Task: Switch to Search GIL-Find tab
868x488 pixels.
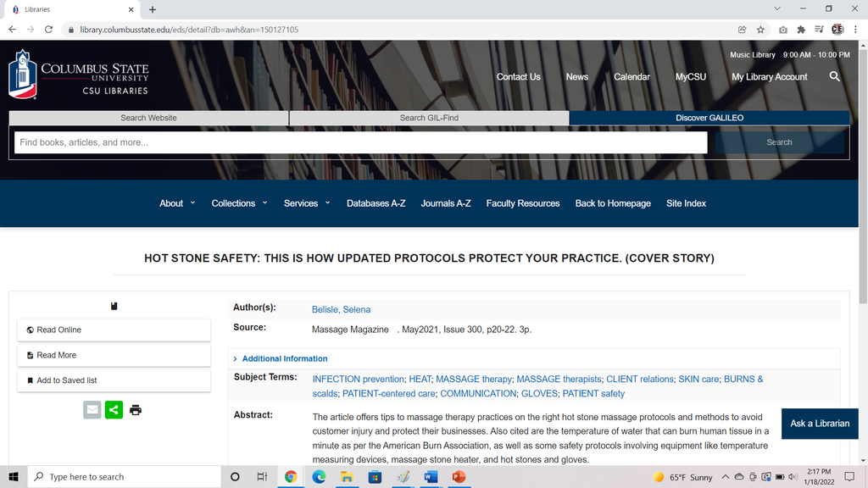Action: coord(429,118)
